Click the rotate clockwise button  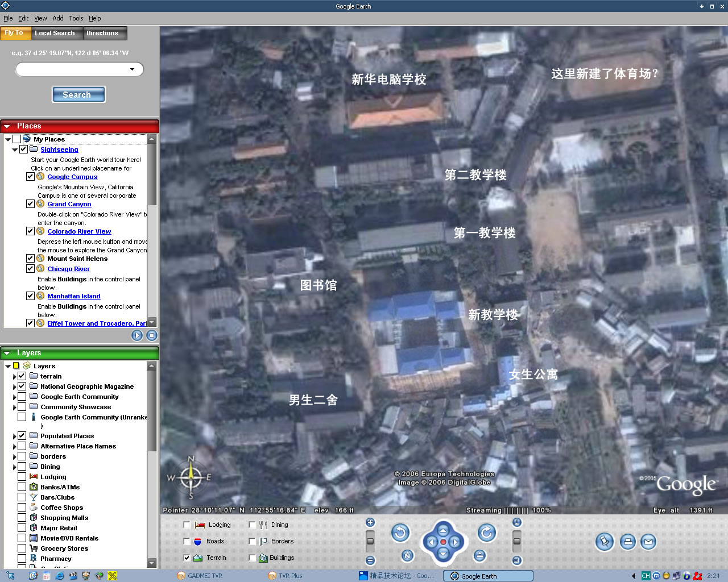pyautogui.click(x=486, y=533)
